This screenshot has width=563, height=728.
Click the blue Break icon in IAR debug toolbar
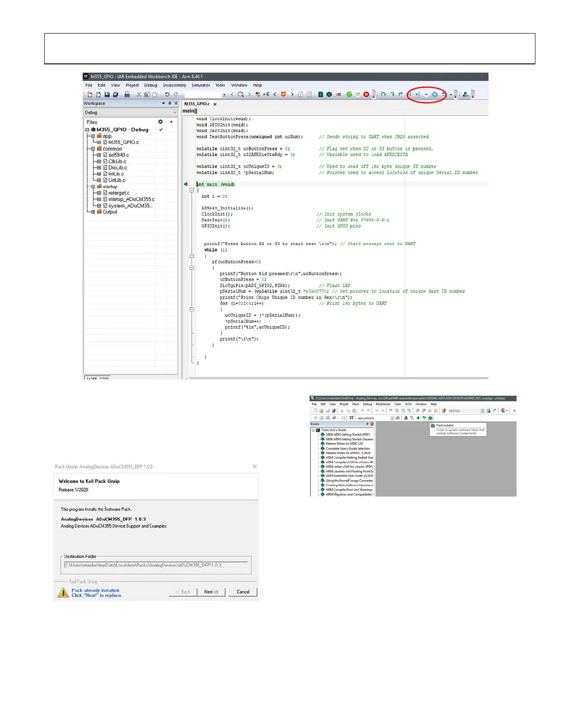pos(435,95)
